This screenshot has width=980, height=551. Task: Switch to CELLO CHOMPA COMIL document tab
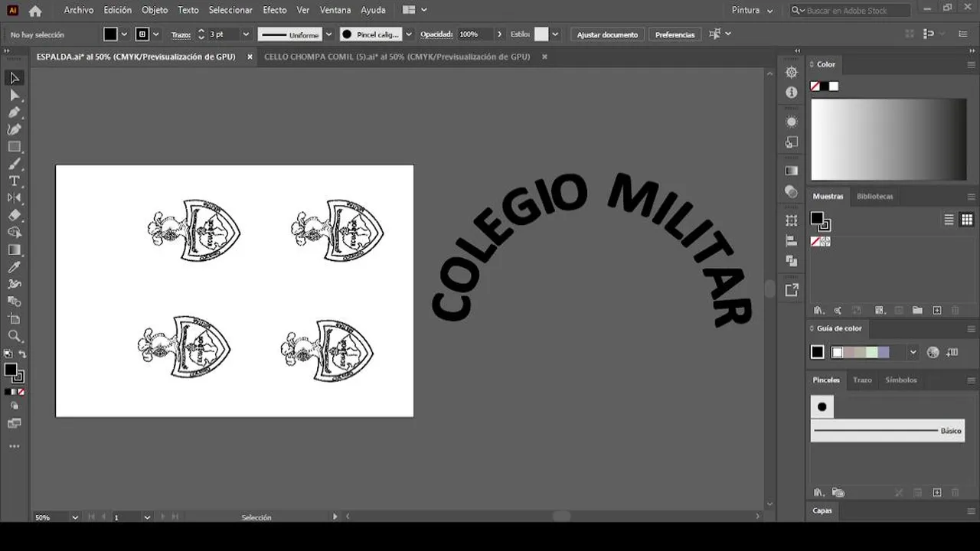pos(397,57)
